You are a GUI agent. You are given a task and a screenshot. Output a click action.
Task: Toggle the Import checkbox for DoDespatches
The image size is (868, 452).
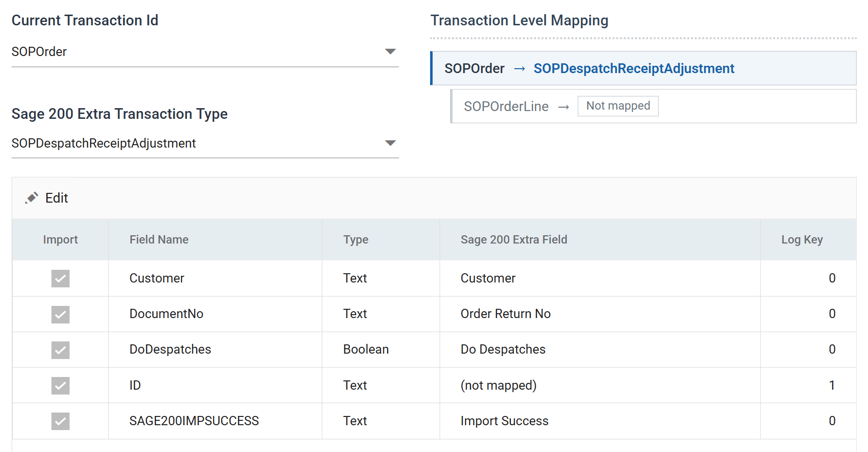(x=60, y=350)
